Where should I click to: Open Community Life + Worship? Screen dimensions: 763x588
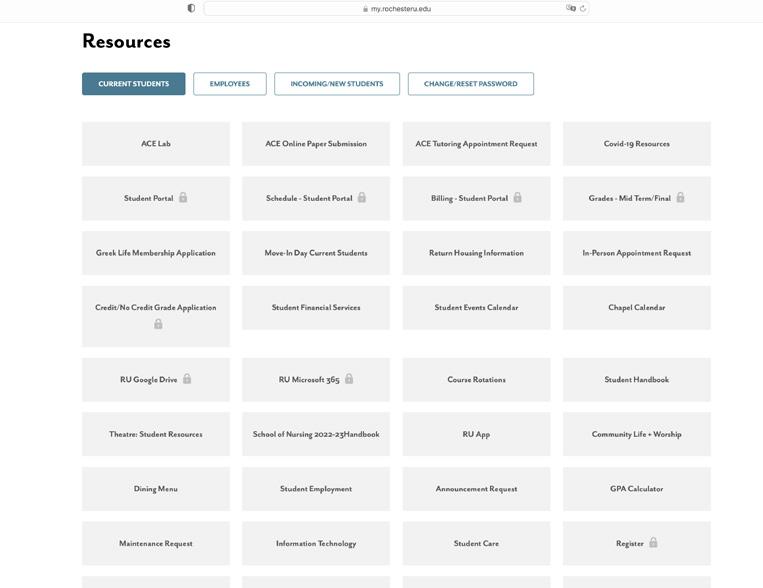636,434
